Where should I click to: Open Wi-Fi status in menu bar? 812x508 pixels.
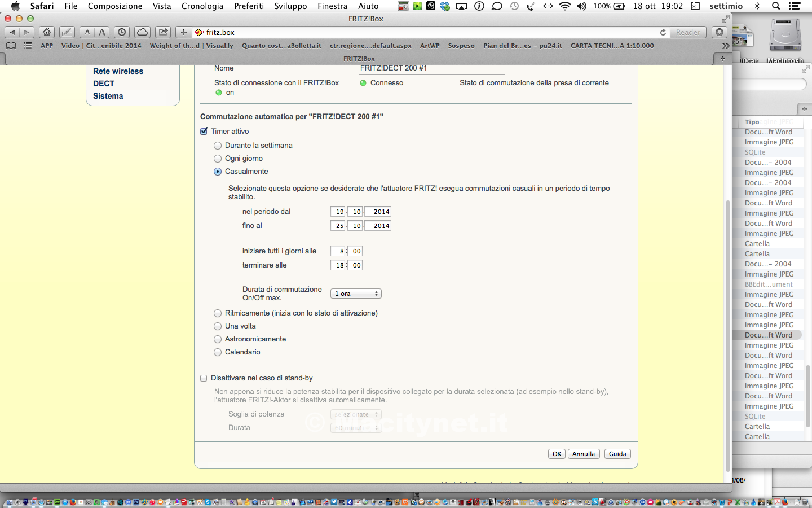pos(564,6)
